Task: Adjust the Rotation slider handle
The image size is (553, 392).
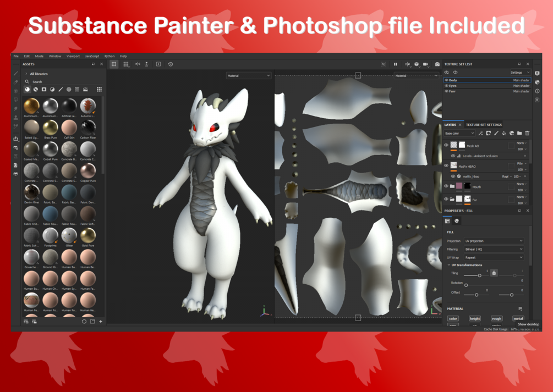Action: coord(466,285)
